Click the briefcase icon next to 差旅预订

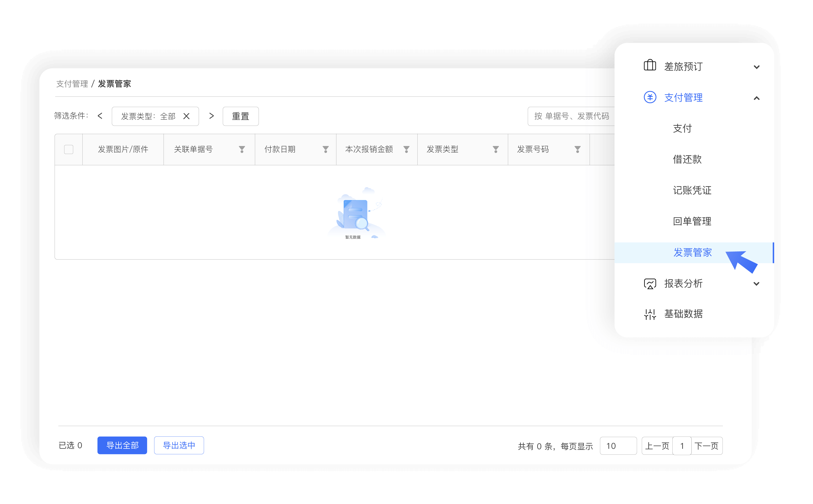650,65
